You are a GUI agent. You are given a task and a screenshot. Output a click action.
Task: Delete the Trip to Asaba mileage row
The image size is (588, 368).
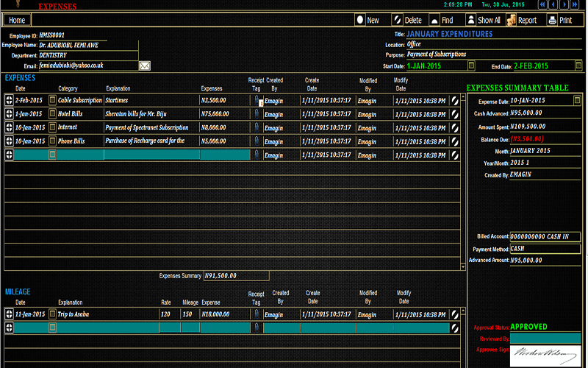click(456, 314)
